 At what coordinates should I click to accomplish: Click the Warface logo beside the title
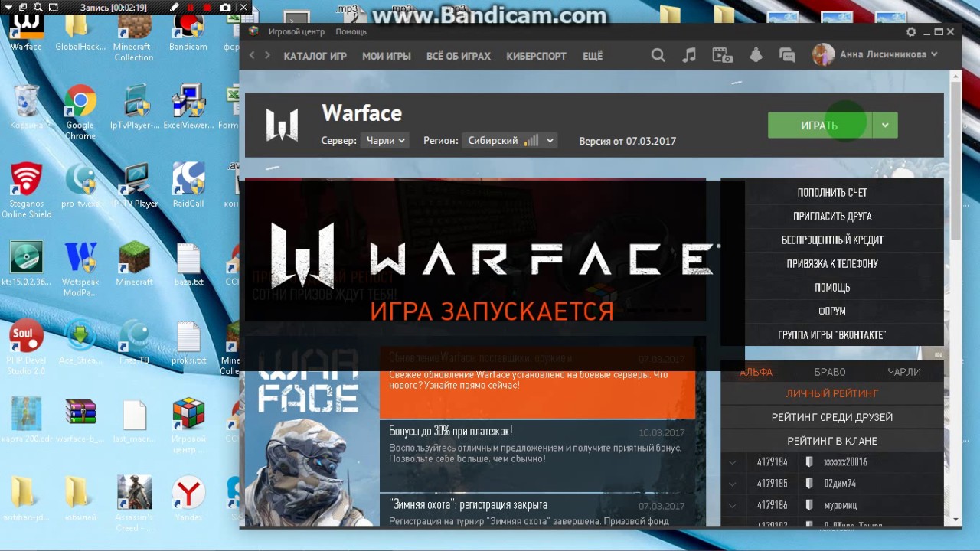tap(282, 125)
